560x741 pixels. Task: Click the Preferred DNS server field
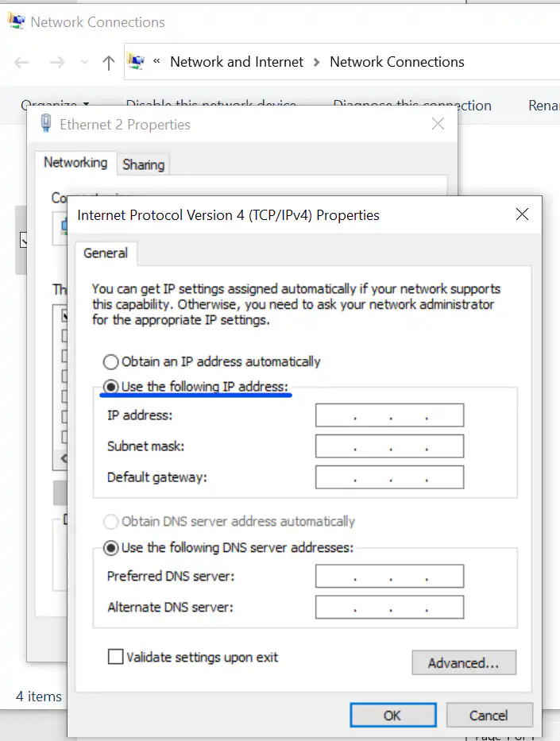point(389,577)
